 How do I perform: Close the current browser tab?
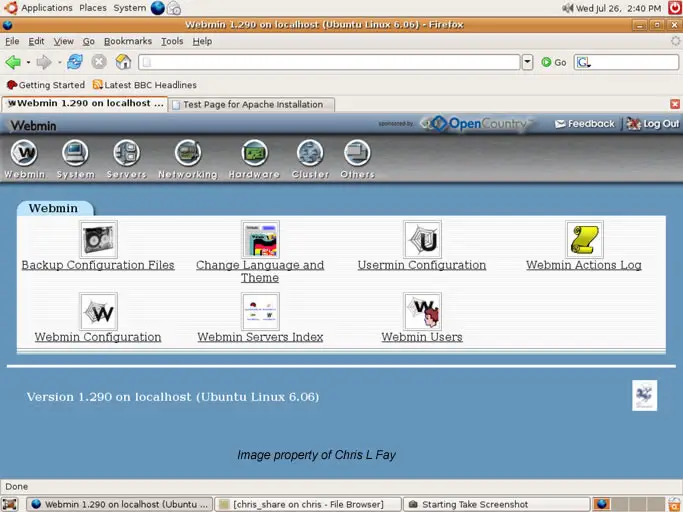(x=675, y=104)
